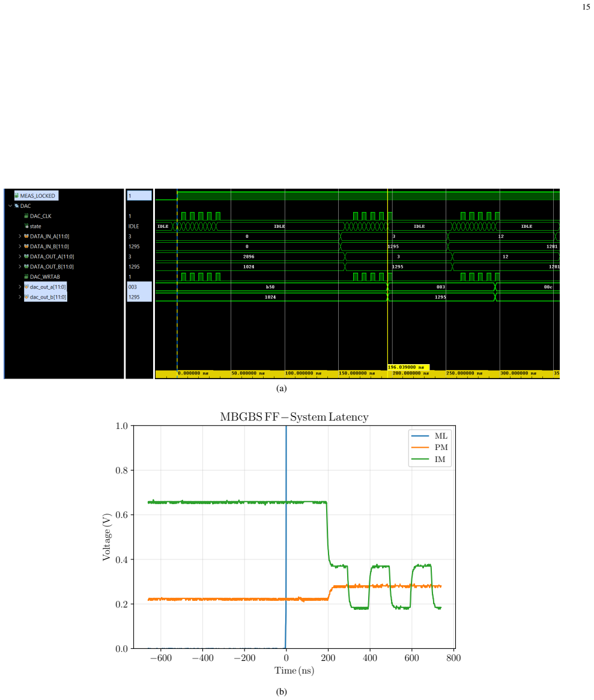594x700 pixels.
Task: Click the DATA_OUT_A[11:0] bus icon
Action: pos(26,257)
